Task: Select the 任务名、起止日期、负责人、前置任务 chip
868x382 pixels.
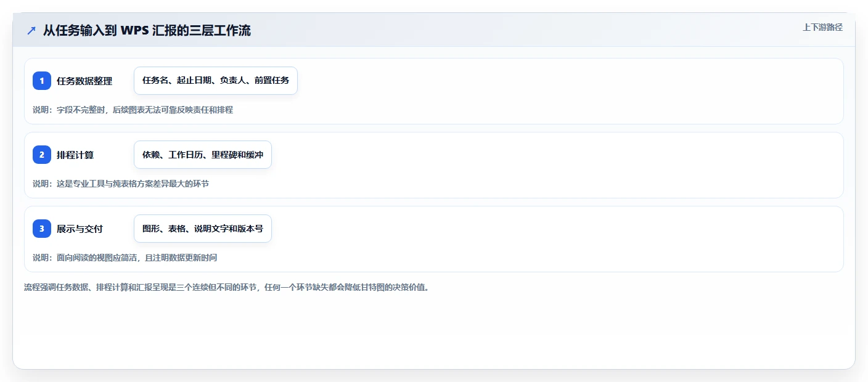Action: [x=216, y=81]
